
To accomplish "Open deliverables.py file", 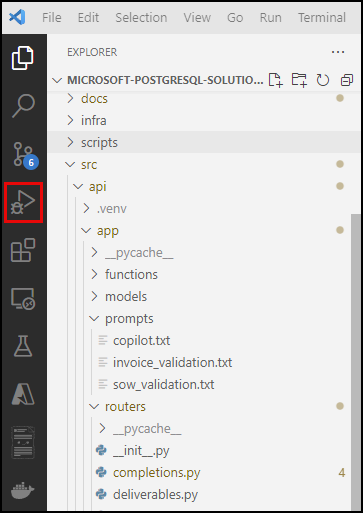I will tap(199, 494).
